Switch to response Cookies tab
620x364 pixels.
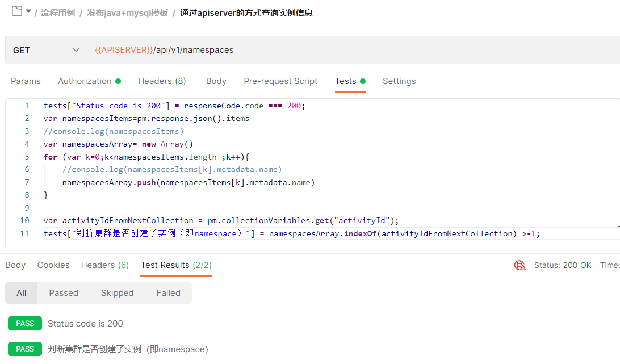(x=53, y=265)
